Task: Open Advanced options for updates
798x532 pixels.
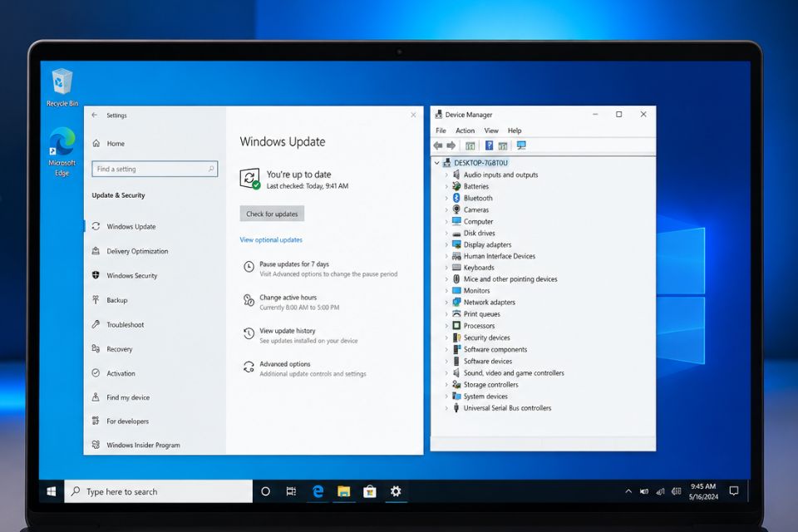Action: [285, 364]
